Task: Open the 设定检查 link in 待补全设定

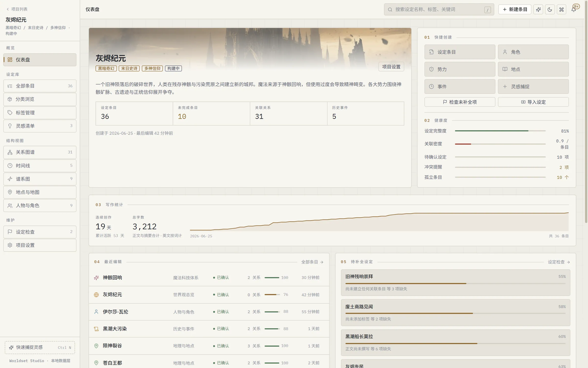Action: click(559, 262)
